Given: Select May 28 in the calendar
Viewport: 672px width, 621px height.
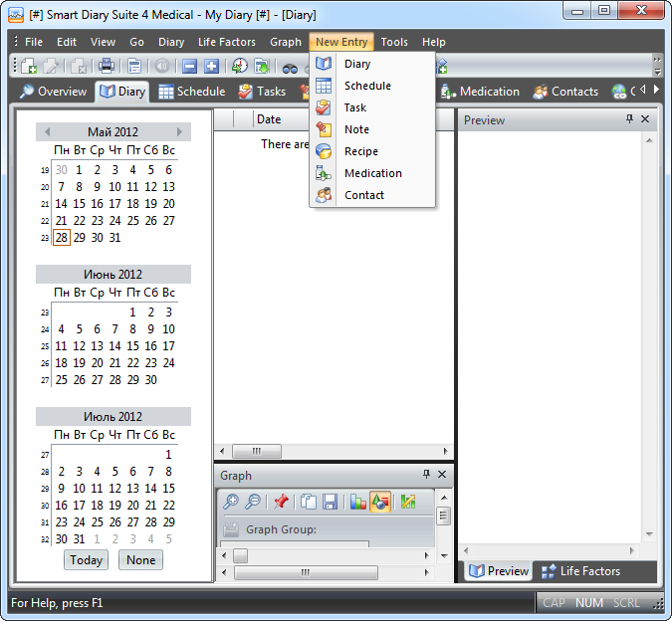Looking at the screenshot, I should (62, 237).
